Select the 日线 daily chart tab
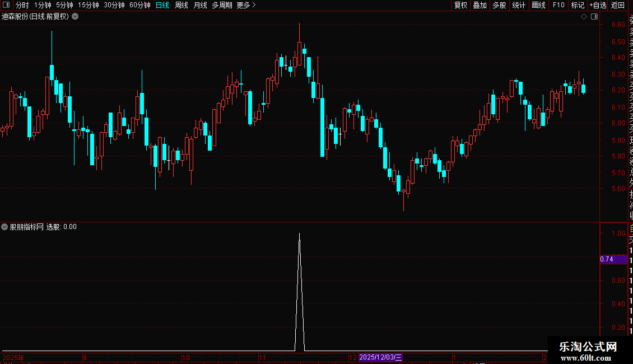Viewport: 633px width, 364px height. click(x=162, y=5)
